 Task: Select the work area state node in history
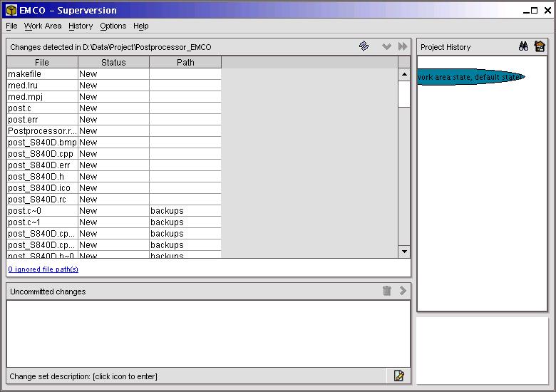point(470,77)
